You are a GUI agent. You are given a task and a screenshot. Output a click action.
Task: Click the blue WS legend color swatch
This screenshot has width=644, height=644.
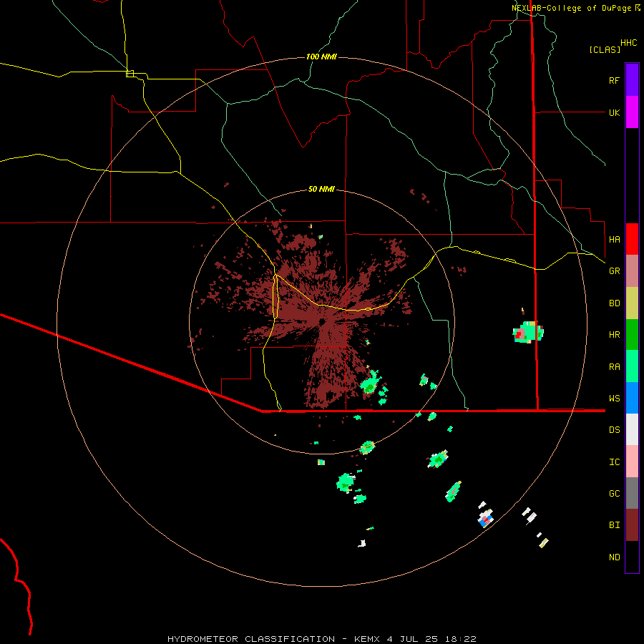(x=632, y=398)
